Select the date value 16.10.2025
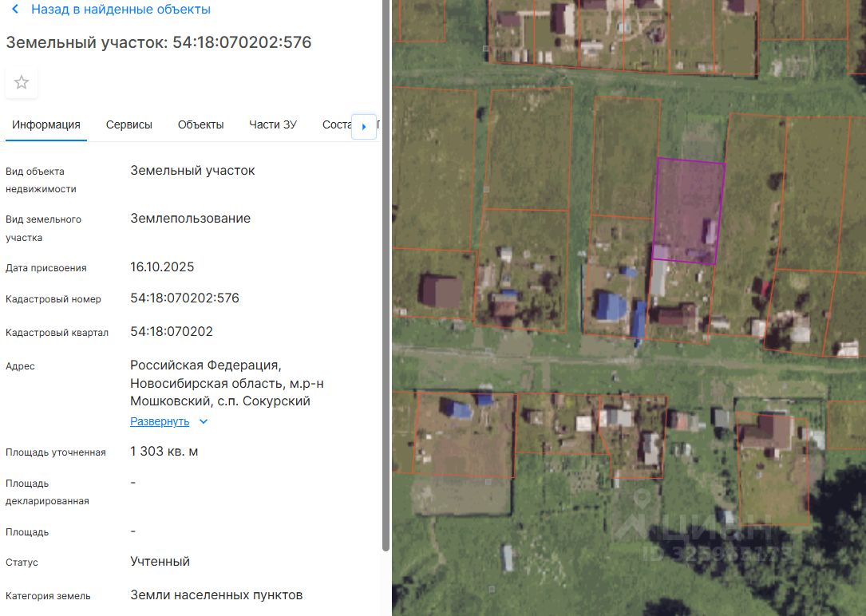866x616 pixels. 162,267
